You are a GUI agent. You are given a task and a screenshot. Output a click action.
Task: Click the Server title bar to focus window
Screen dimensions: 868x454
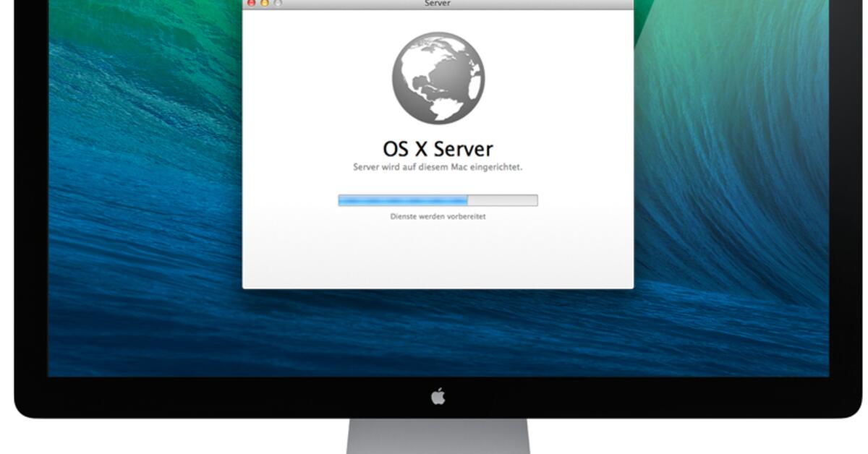(x=506, y=3)
